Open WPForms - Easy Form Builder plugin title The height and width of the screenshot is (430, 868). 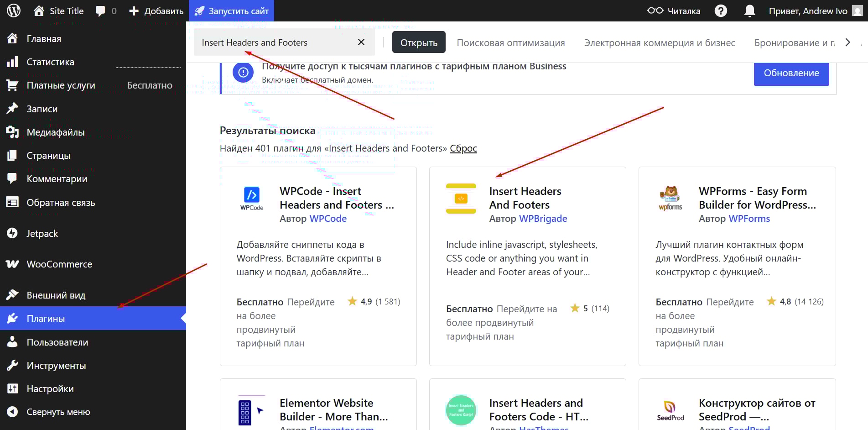tap(757, 198)
